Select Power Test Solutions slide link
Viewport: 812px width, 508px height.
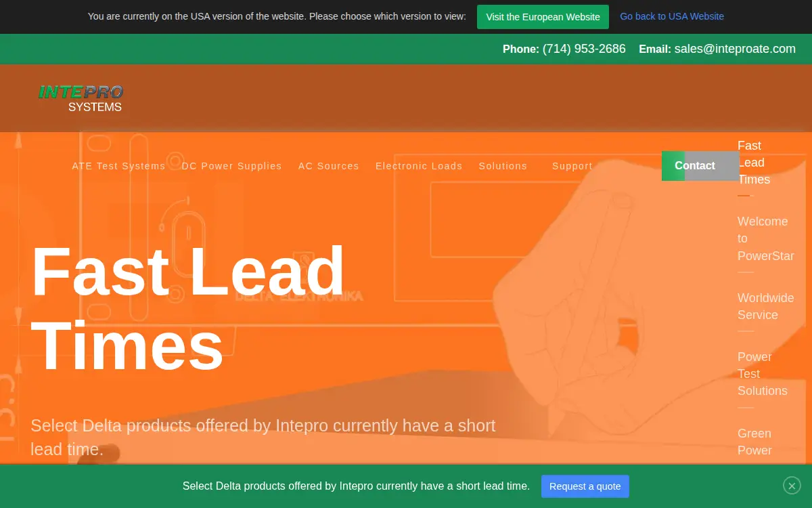click(x=763, y=374)
